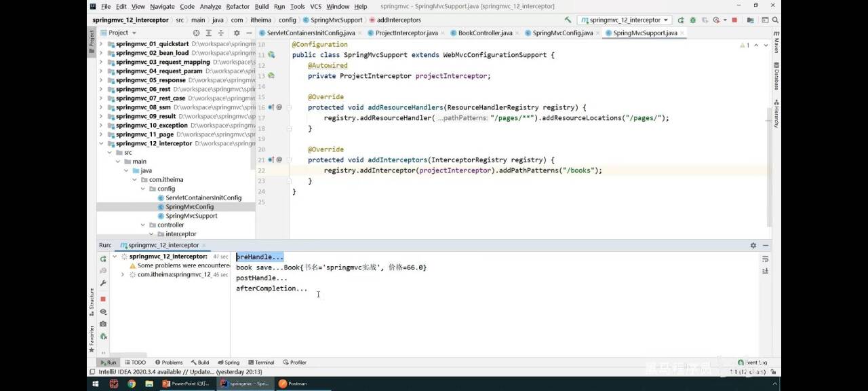The width and height of the screenshot is (868, 391).
Task: Toggle the eye icon in the Run panel
Action: [x=103, y=312]
